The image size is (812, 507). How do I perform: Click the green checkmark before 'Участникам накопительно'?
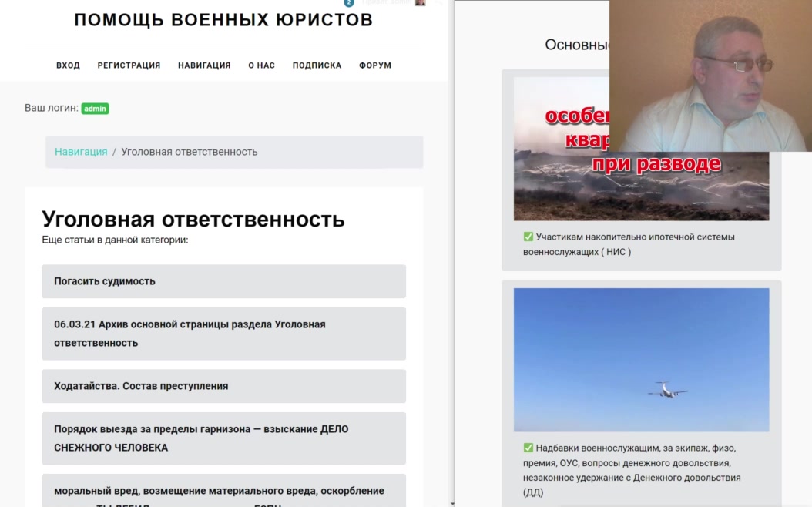click(528, 237)
